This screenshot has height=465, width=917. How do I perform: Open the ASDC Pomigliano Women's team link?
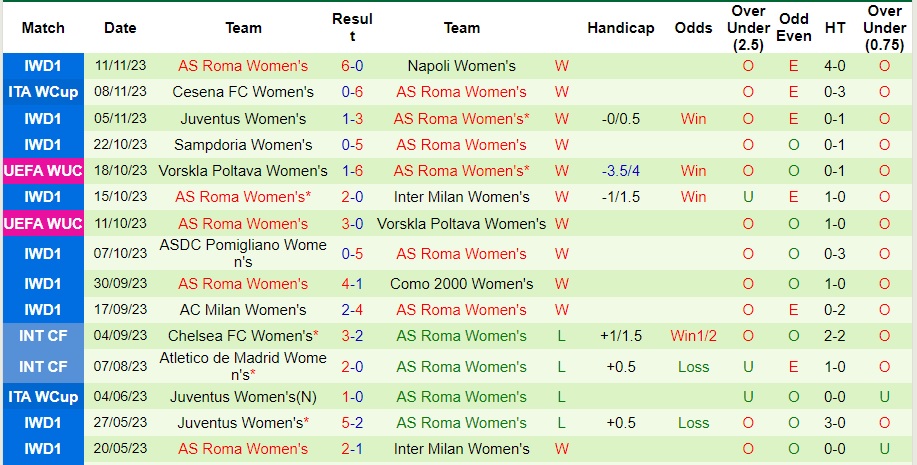click(243, 253)
